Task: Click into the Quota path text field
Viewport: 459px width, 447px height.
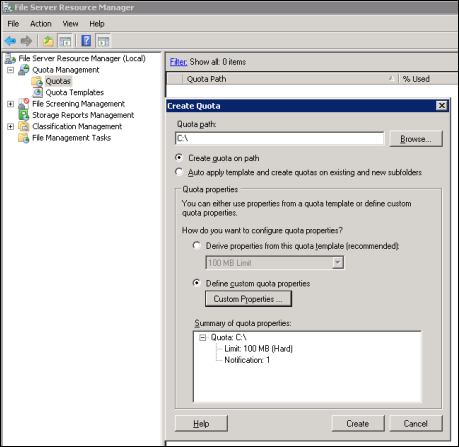Action: (279, 138)
